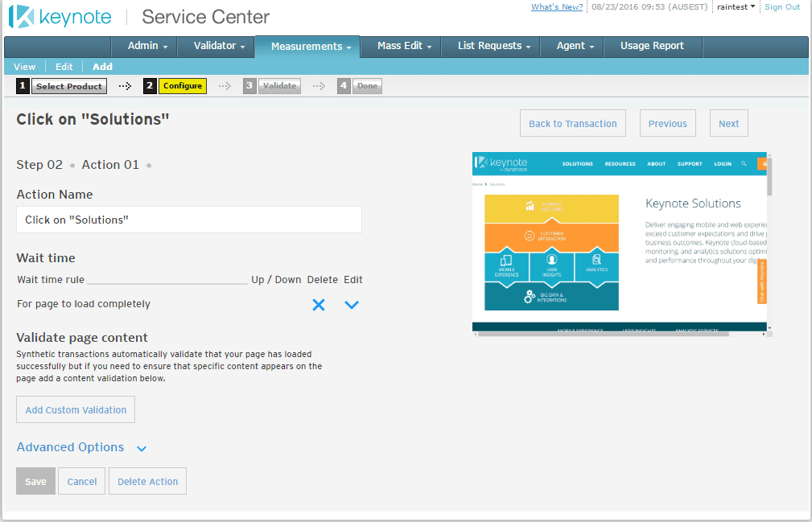Expand the Advanced Options section

[81, 447]
